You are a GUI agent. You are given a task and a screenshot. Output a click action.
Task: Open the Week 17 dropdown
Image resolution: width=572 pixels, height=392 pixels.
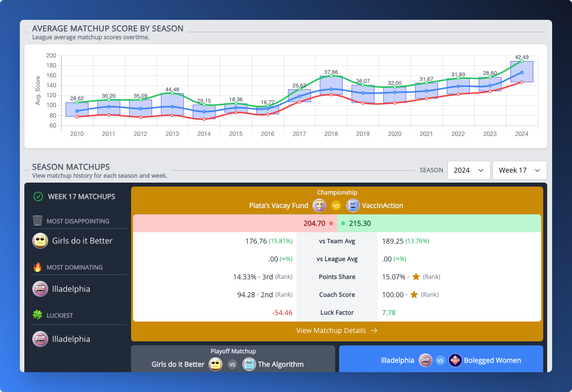click(x=519, y=170)
